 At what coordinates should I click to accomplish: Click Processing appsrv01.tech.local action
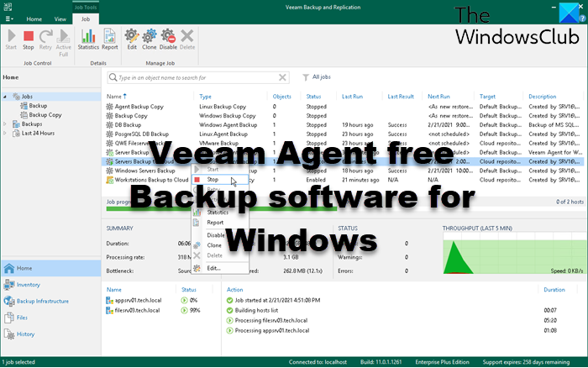pyautogui.click(x=268, y=330)
